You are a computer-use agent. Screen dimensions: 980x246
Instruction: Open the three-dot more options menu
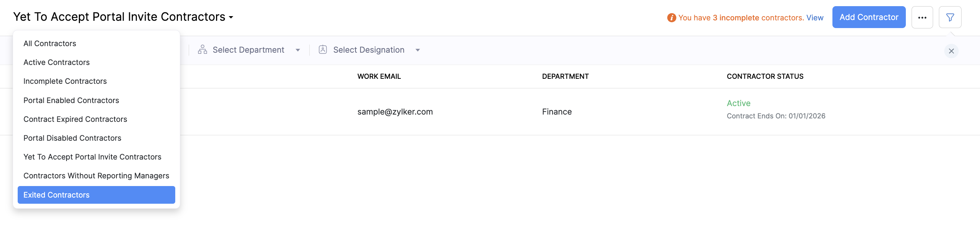(922, 17)
